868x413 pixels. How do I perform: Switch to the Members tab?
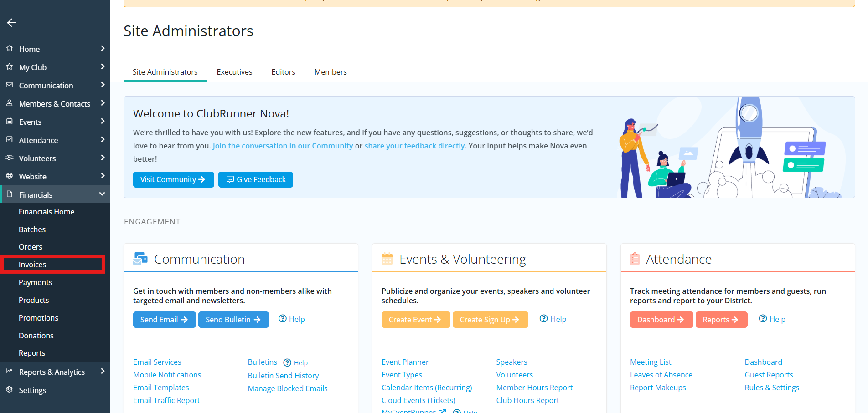click(x=331, y=72)
